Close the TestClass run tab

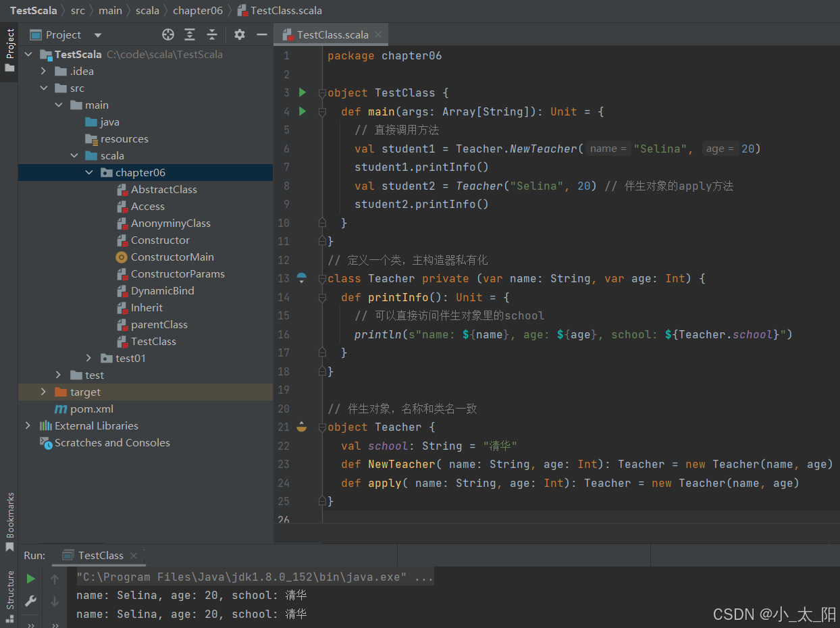coord(134,555)
